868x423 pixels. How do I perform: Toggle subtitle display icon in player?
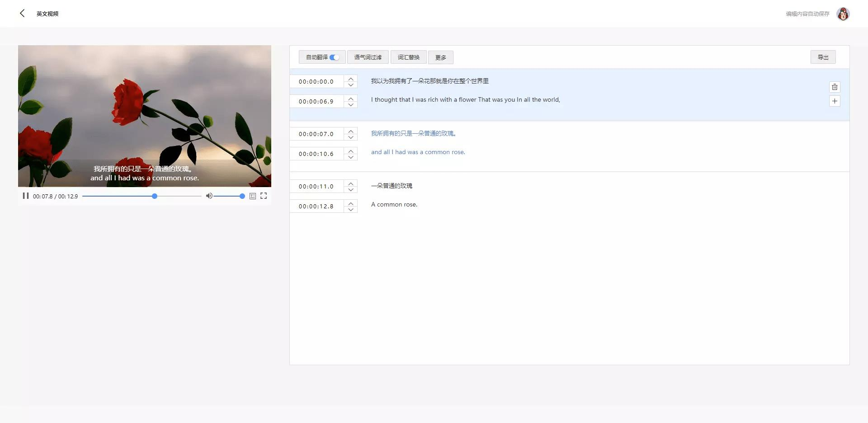coord(253,196)
